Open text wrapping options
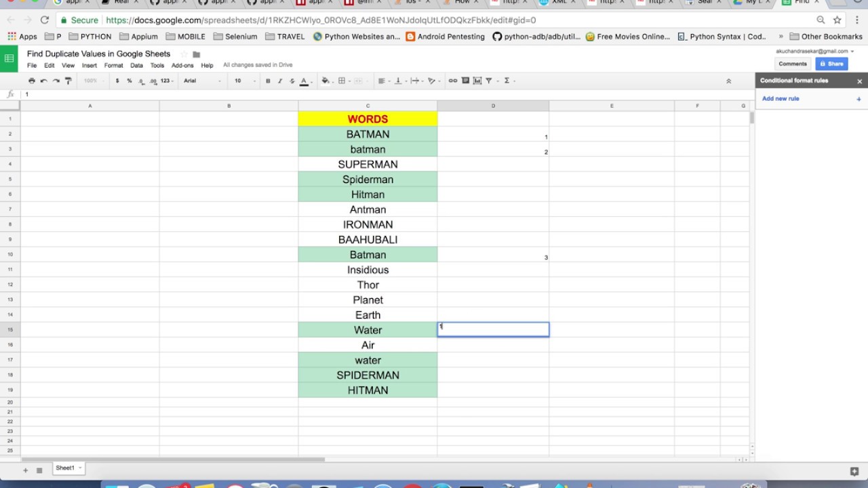Screen dimensions: 868x488 416,81
